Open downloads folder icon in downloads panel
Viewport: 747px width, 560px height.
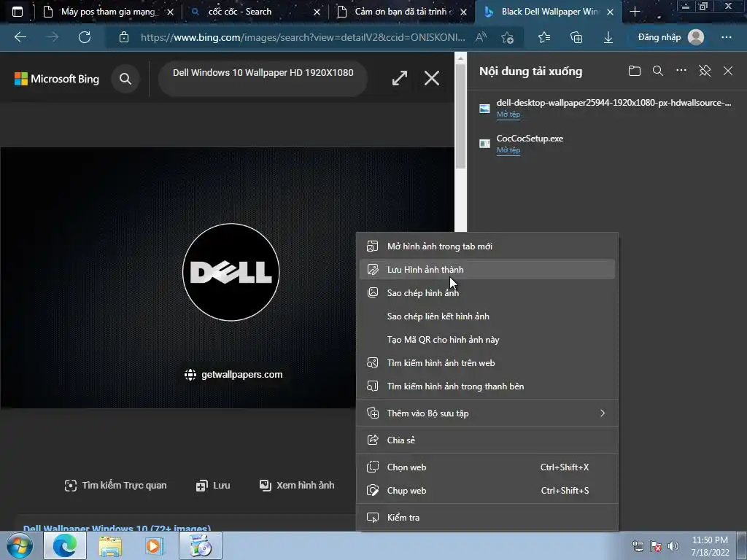[x=634, y=71]
